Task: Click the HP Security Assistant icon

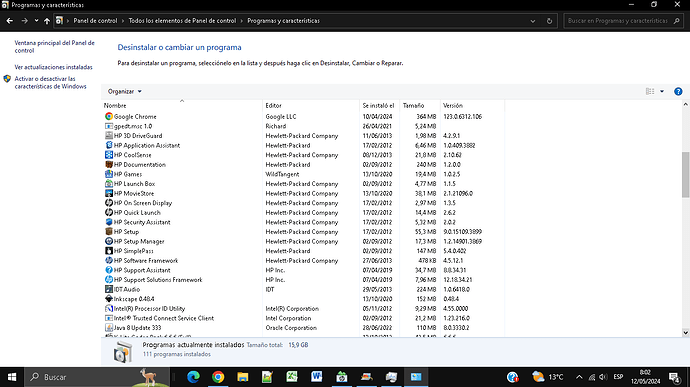Action: click(109, 222)
